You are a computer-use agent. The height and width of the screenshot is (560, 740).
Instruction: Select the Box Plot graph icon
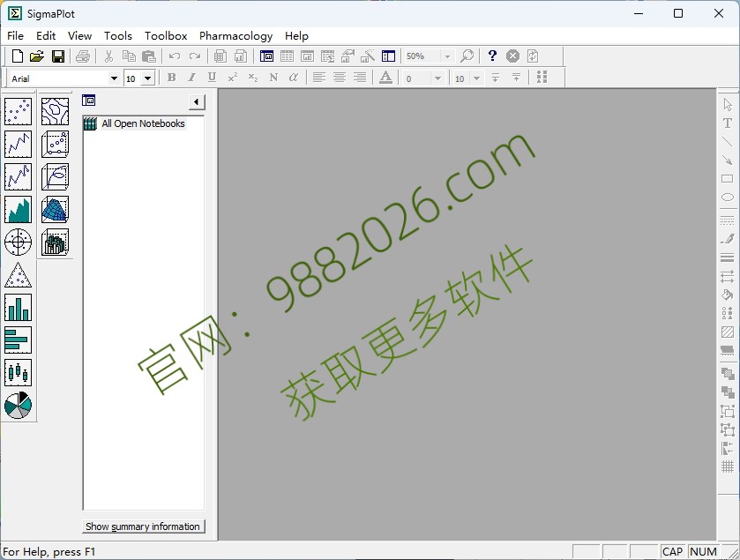[x=18, y=372]
